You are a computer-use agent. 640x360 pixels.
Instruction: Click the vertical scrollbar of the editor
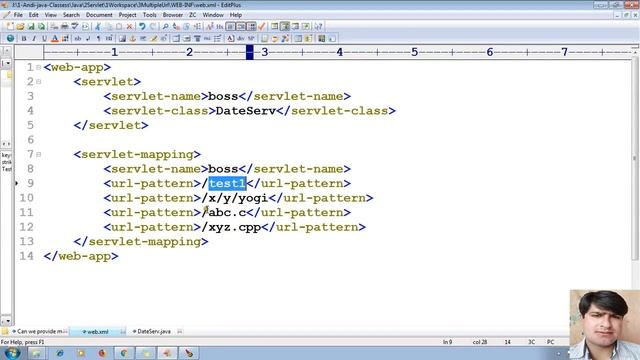click(x=635, y=158)
